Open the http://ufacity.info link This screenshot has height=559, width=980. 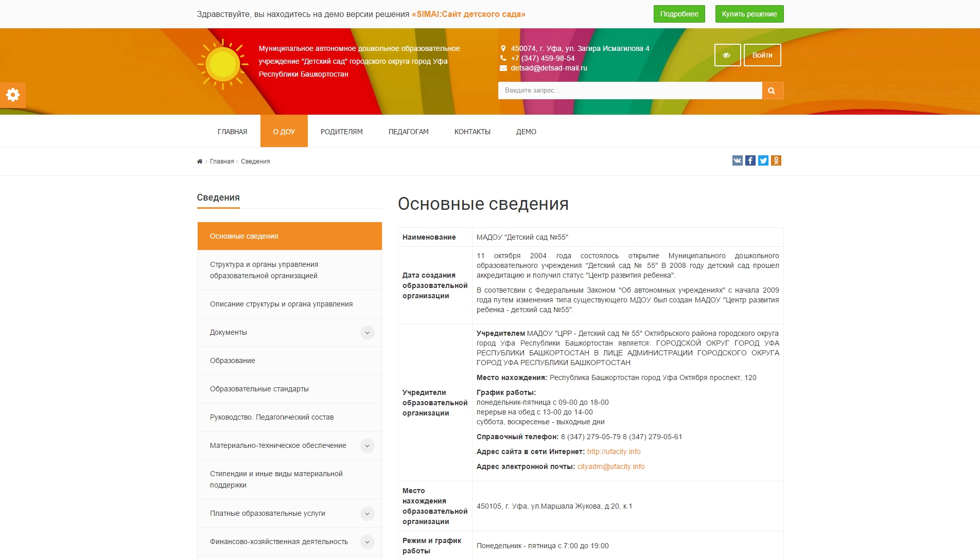click(614, 452)
